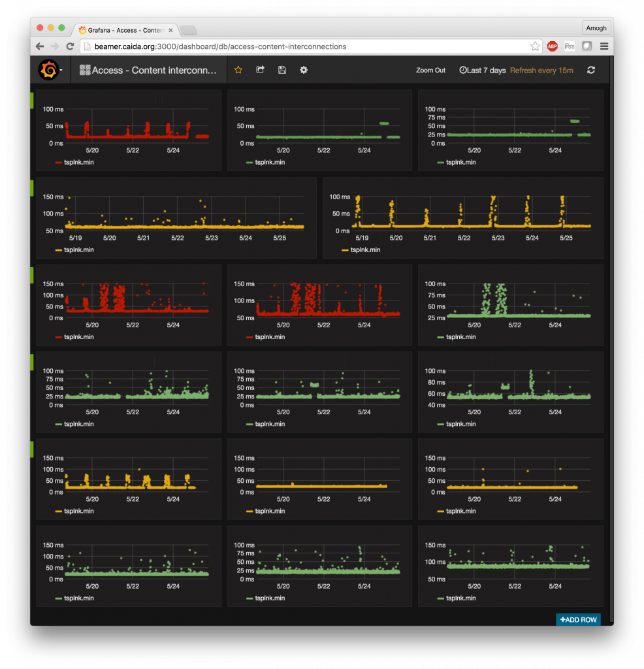This screenshot has height=669, width=644.
Task: Click the gray square extension icon beside Foo
Action: (x=587, y=46)
